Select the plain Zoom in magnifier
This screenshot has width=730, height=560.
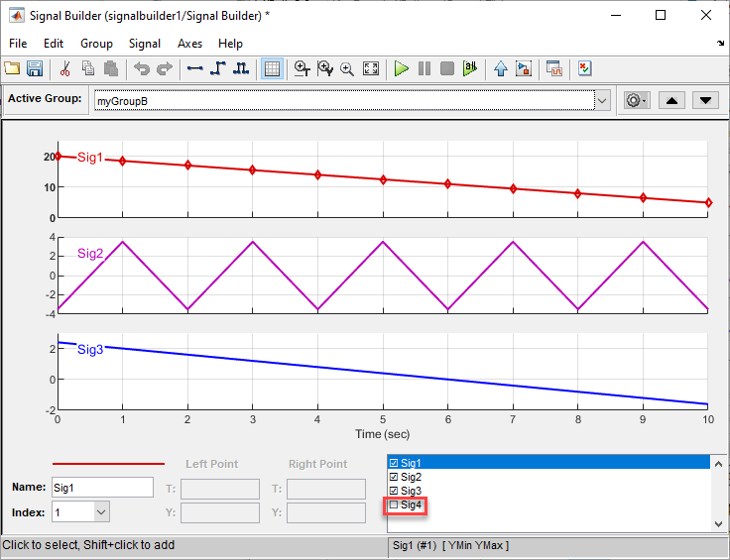pyautogui.click(x=347, y=68)
